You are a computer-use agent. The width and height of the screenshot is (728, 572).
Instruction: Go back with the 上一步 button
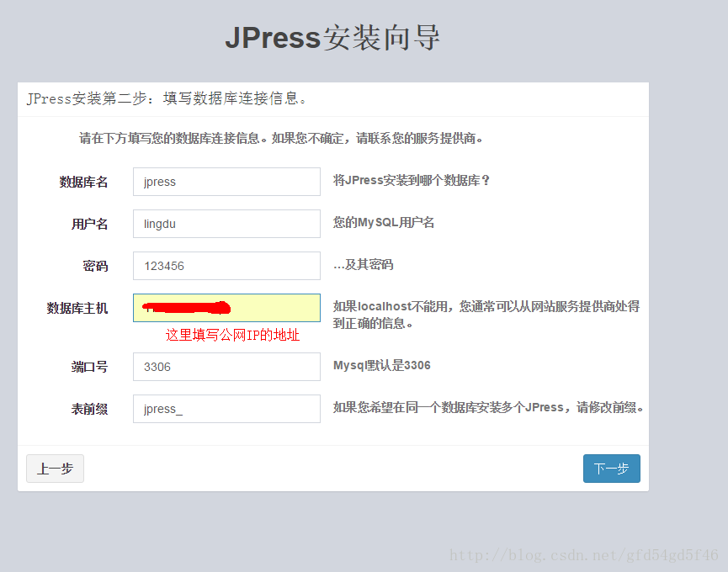[56, 469]
